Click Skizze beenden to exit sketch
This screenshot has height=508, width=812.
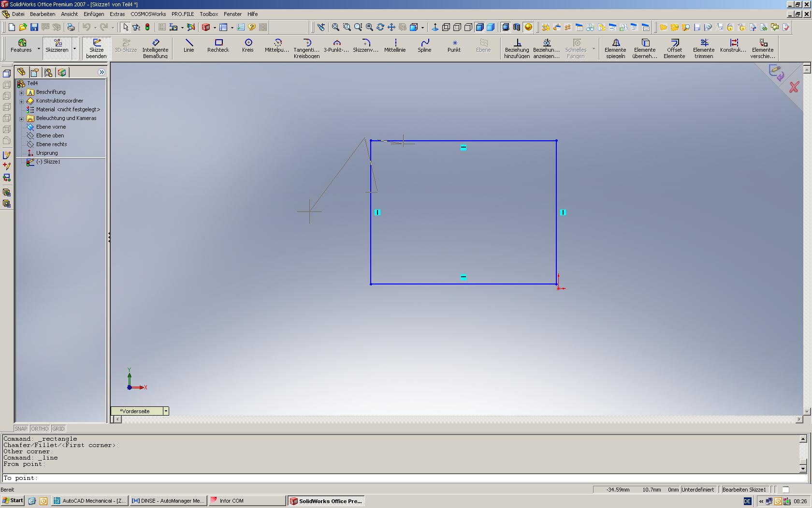click(96, 48)
